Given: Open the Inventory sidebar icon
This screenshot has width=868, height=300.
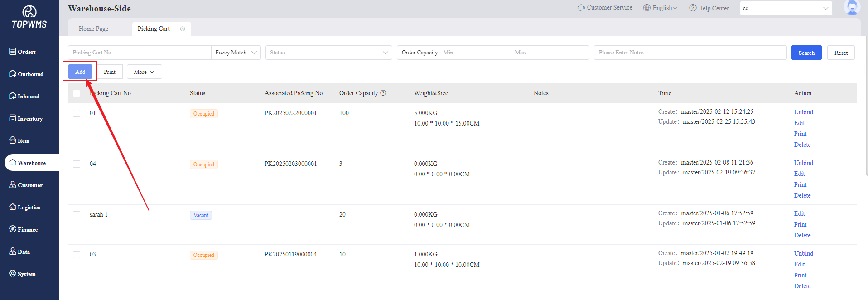Looking at the screenshot, I should point(13,118).
